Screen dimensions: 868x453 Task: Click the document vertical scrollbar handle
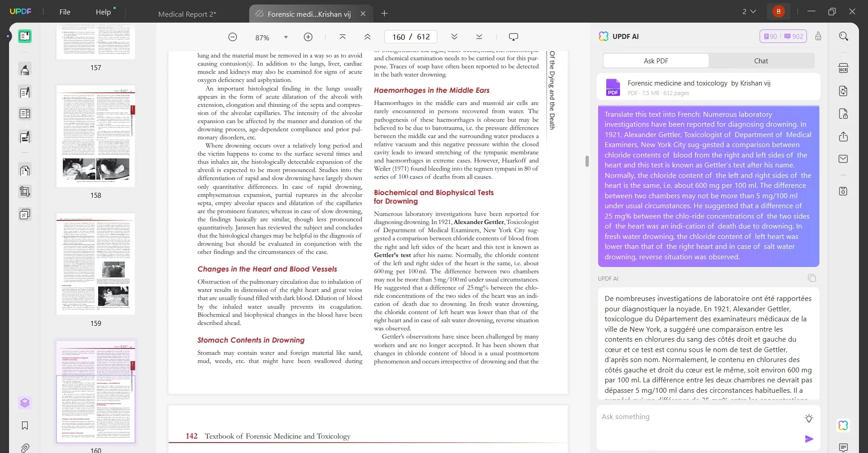587,162
